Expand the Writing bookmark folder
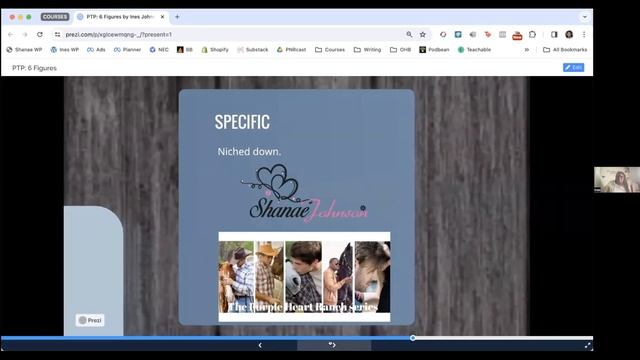The image size is (640, 360). tap(367, 50)
